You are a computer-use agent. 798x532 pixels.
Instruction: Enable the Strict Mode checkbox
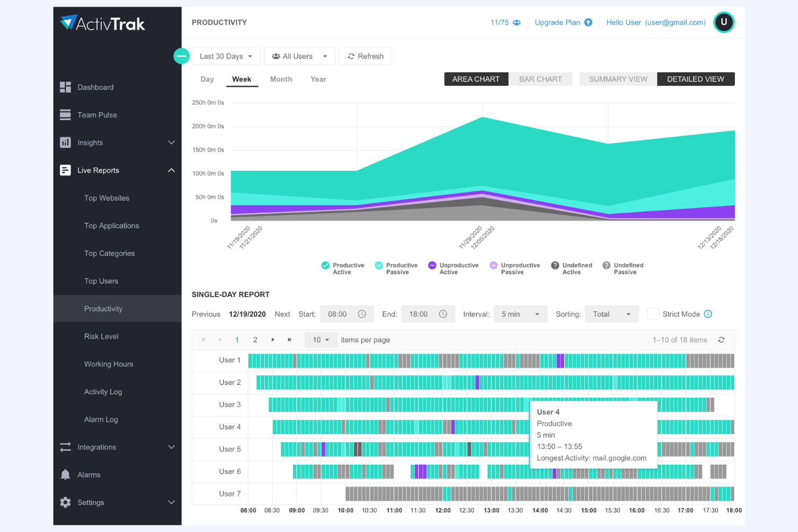click(x=653, y=314)
